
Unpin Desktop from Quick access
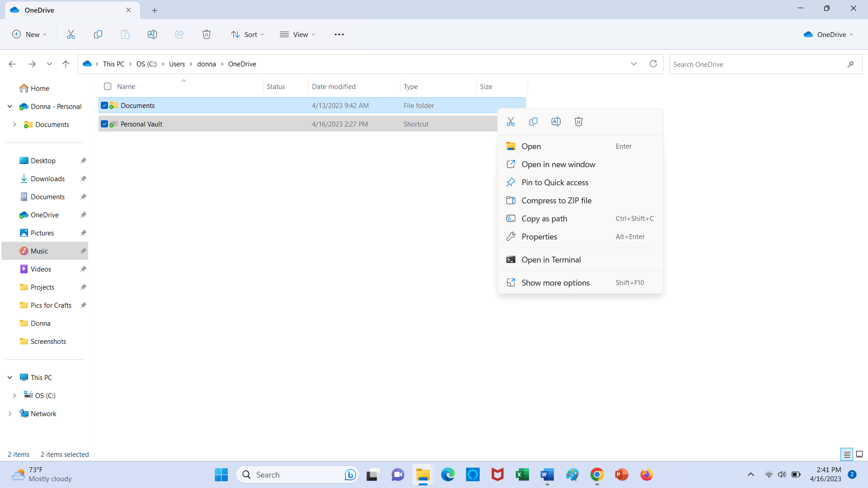click(x=83, y=160)
